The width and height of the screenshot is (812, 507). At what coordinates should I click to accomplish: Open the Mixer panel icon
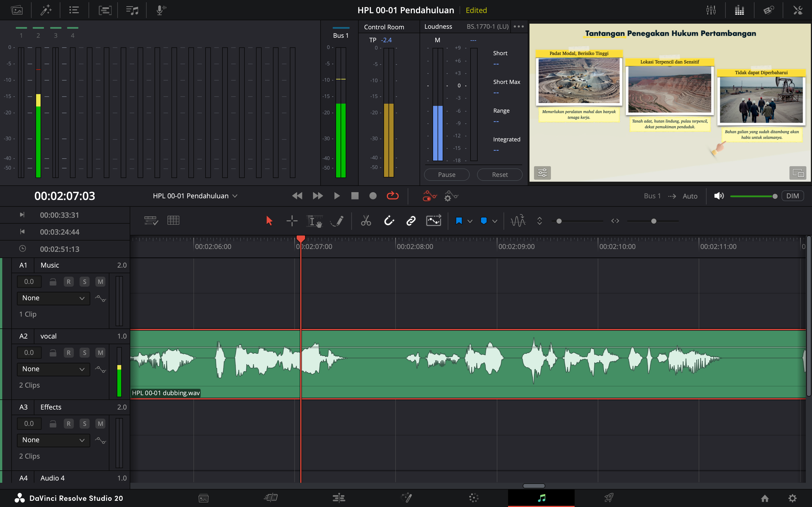711,10
